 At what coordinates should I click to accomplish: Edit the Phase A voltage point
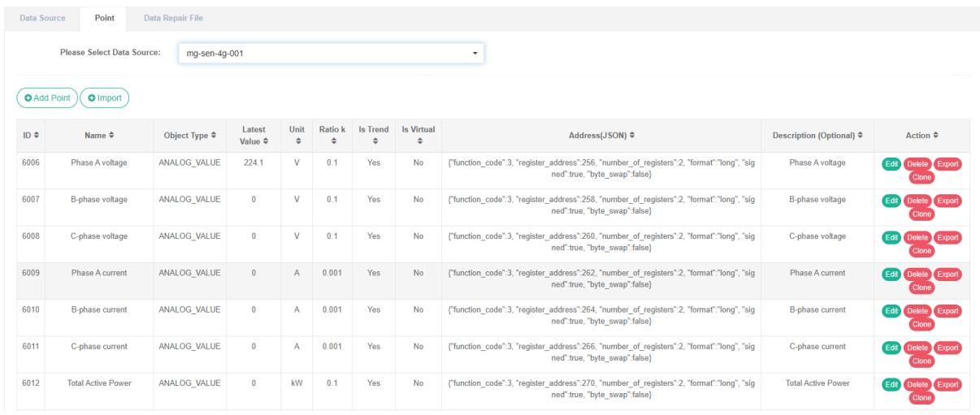click(x=889, y=164)
